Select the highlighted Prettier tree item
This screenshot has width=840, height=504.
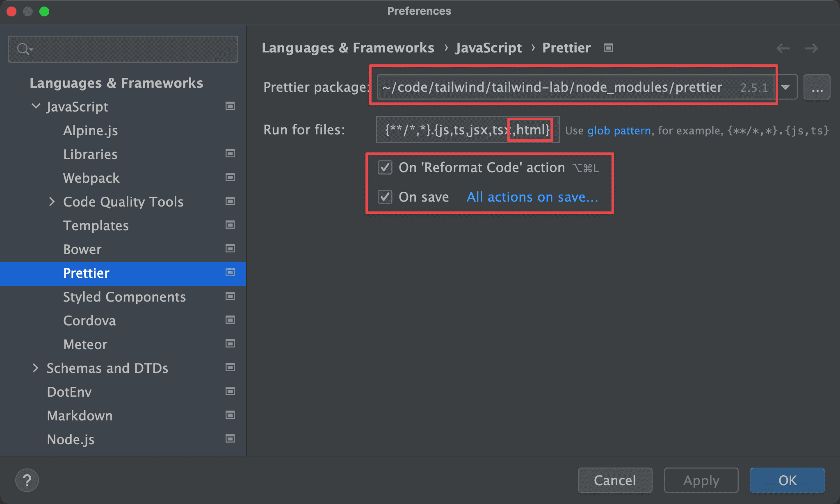(123, 273)
